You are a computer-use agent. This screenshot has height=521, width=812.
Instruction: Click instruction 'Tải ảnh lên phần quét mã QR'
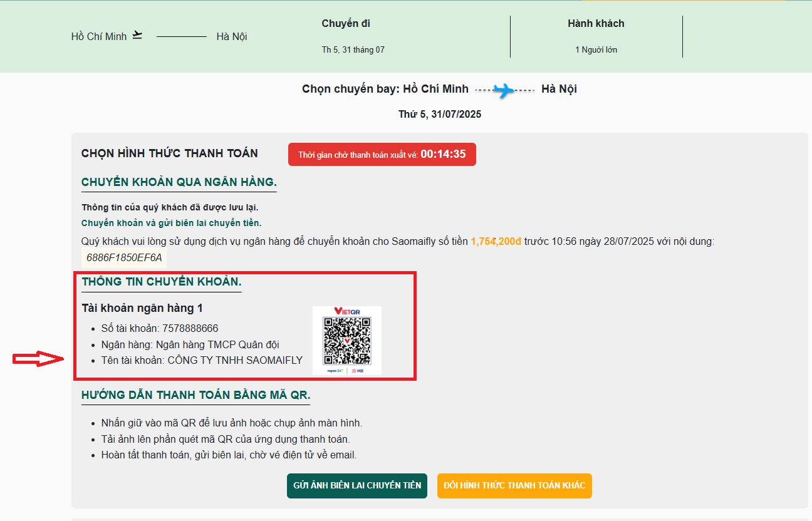226,439
